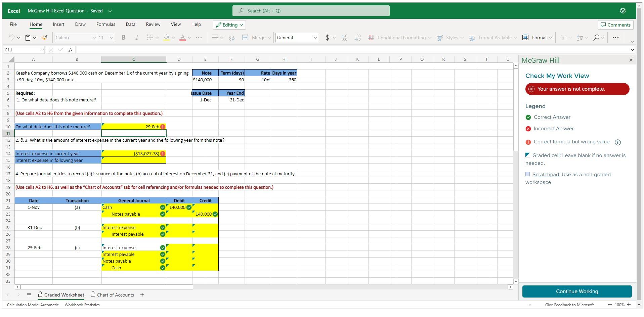Screen dimensions: 644x317
Task: Click the Find magnifier icon
Action: [596, 38]
